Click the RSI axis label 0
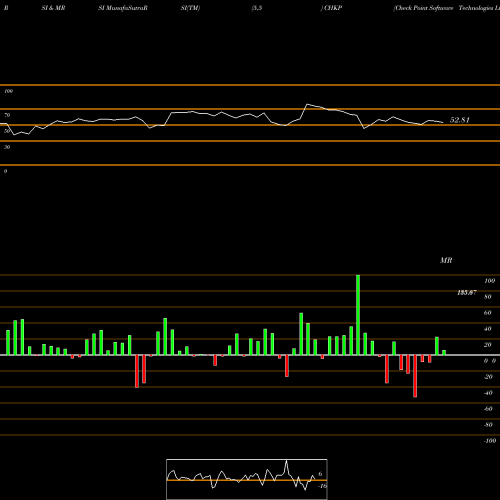 coord(5,171)
